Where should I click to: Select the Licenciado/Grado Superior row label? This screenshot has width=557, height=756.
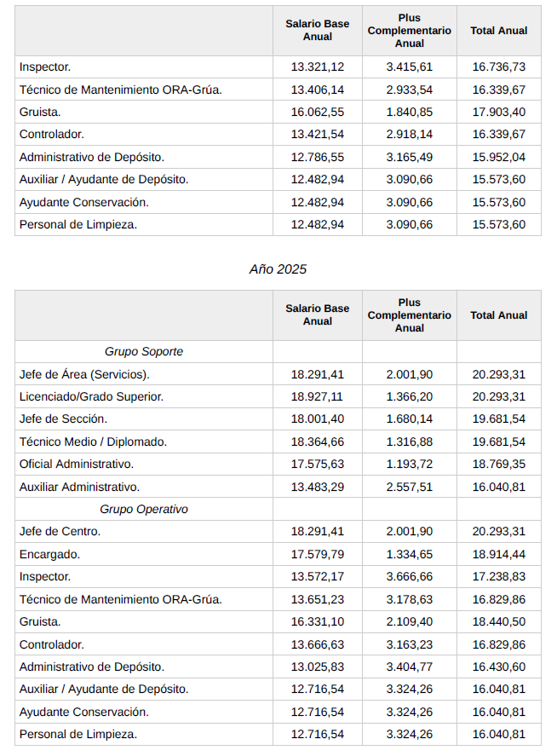[91, 396]
